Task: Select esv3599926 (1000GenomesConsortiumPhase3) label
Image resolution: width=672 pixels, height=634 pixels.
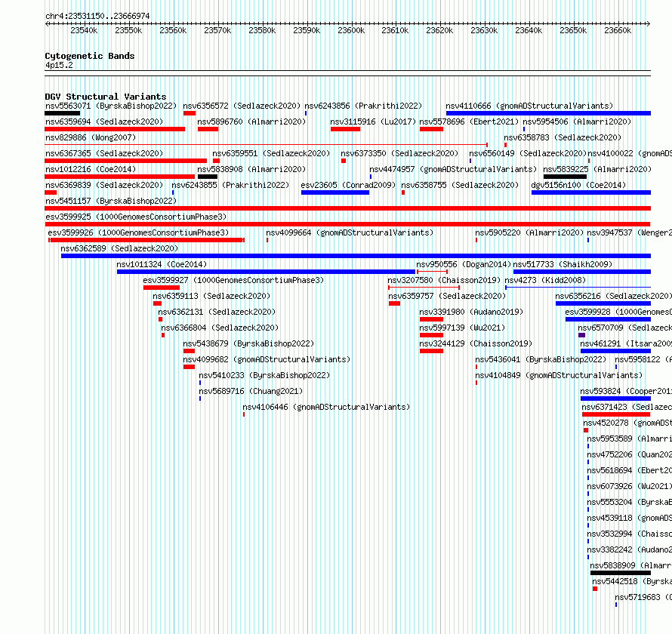Action: (x=138, y=232)
